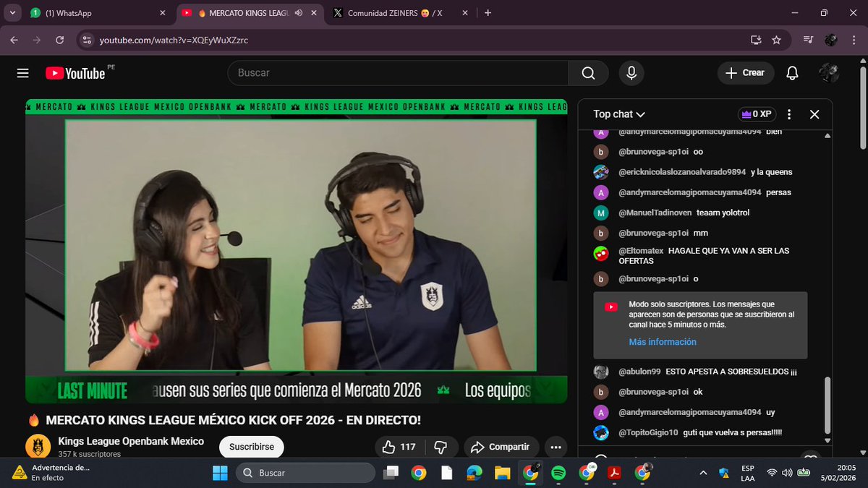Go back in browser history
Viewport: 868px width, 488px height.
[x=14, y=40]
